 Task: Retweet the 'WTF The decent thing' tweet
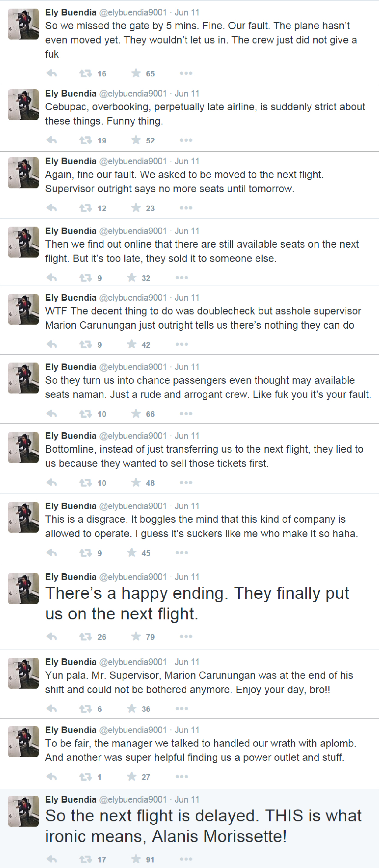tap(85, 344)
